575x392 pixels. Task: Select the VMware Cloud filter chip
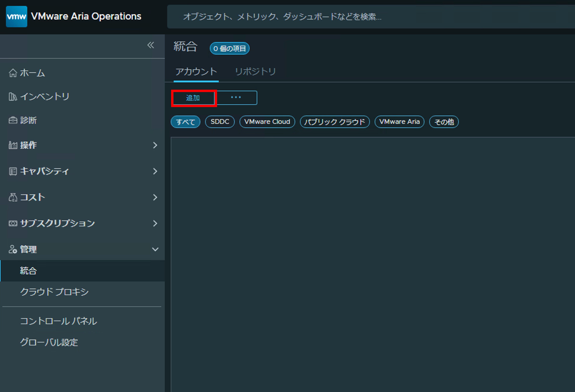pyautogui.click(x=267, y=122)
